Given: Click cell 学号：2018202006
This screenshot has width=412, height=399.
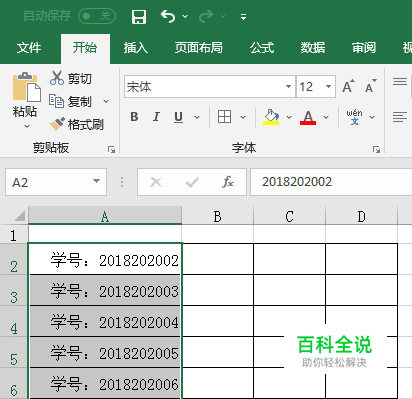Looking at the screenshot, I should click(105, 383).
